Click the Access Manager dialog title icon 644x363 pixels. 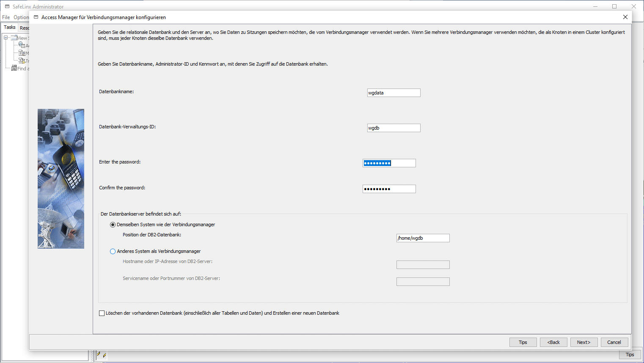[x=36, y=17]
